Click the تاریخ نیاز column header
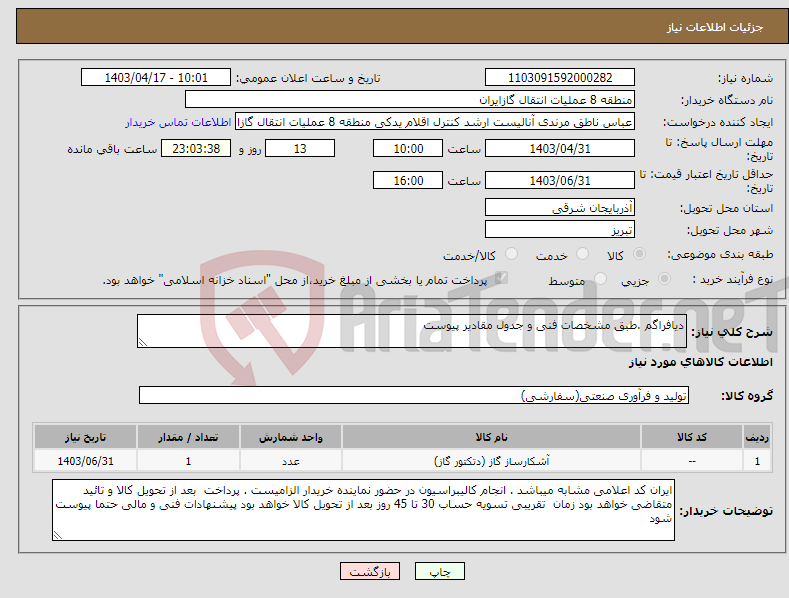 (85, 437)
